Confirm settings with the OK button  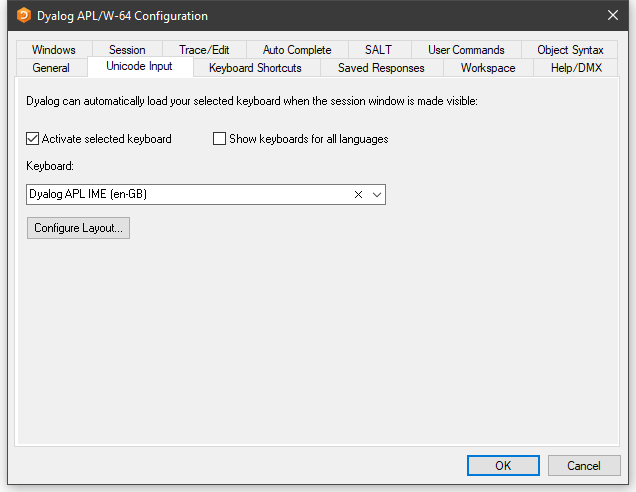(x=503, y=466)
